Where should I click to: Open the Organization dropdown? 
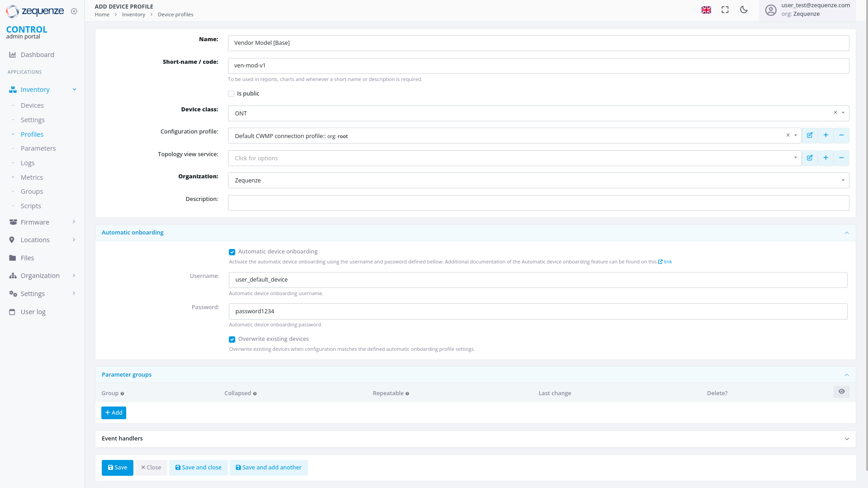pos(538,180)
